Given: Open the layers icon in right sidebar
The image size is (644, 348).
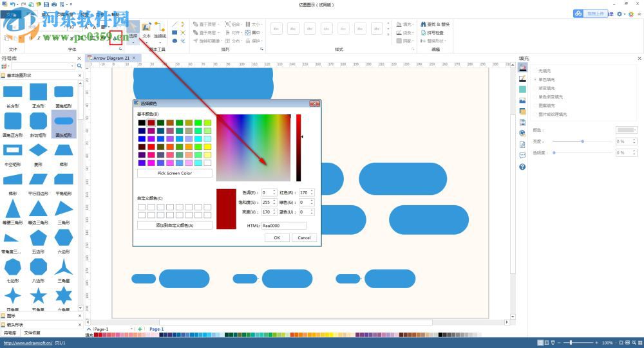Looking at the screenshot, I should 522,111.
